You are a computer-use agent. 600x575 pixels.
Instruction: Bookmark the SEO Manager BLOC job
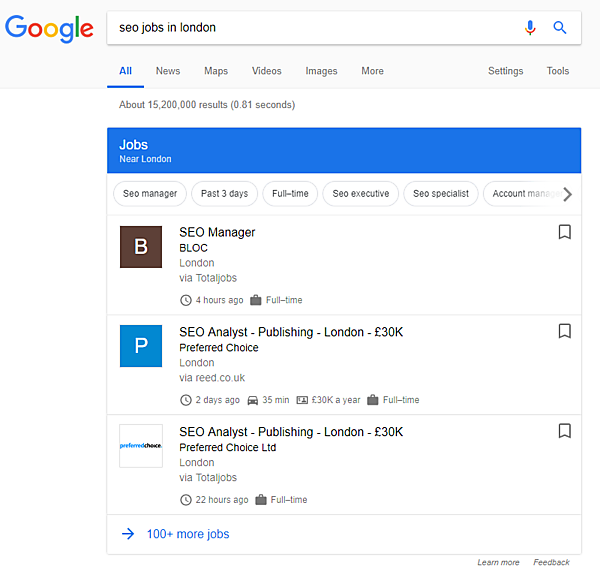pyautogui.click(x=565, y=232)
